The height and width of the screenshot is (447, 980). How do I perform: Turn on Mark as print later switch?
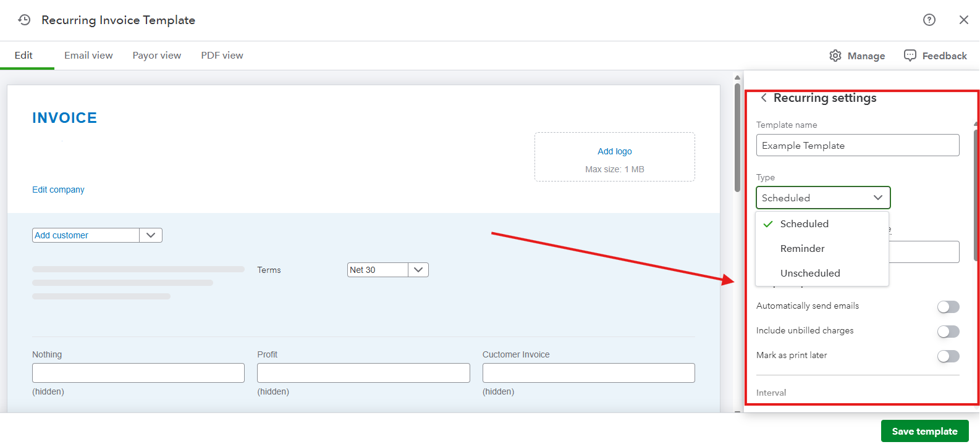(x=948, y=356)
